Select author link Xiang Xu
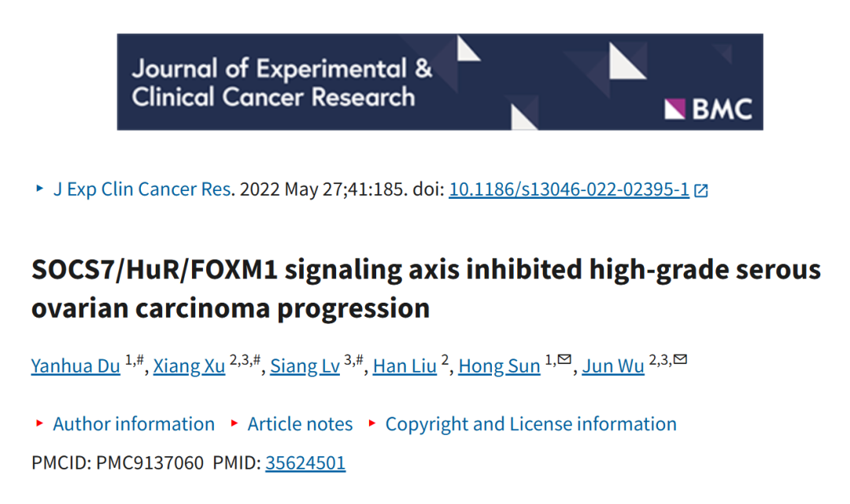 point(189,366)
